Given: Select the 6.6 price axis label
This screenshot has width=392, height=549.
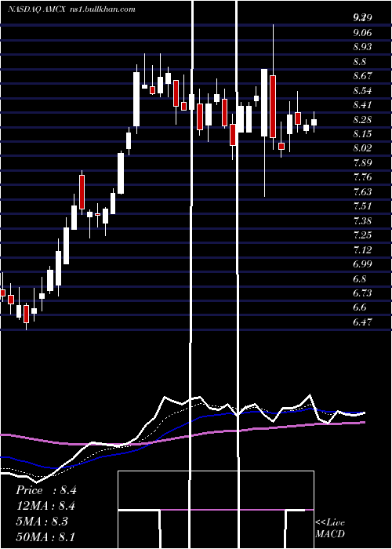Looking at the screenshot, I should click(359, 308).
